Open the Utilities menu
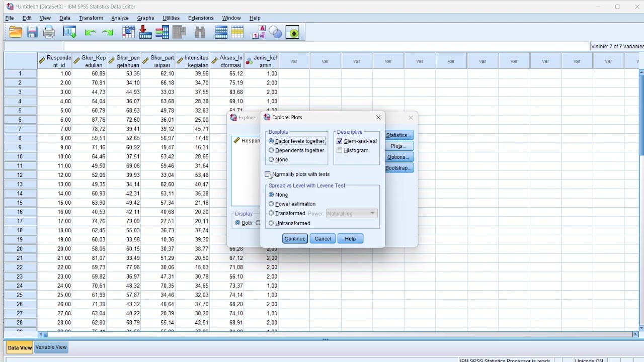This screenshot has height=362, width=644. 171,18
